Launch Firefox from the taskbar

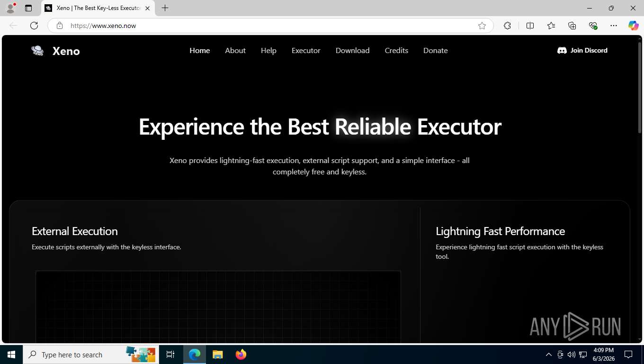click(241, 355)
